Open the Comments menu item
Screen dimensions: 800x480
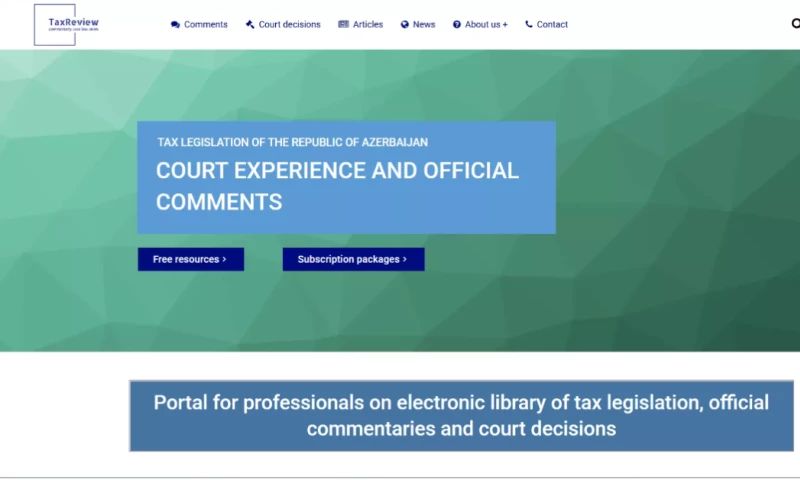206,24
